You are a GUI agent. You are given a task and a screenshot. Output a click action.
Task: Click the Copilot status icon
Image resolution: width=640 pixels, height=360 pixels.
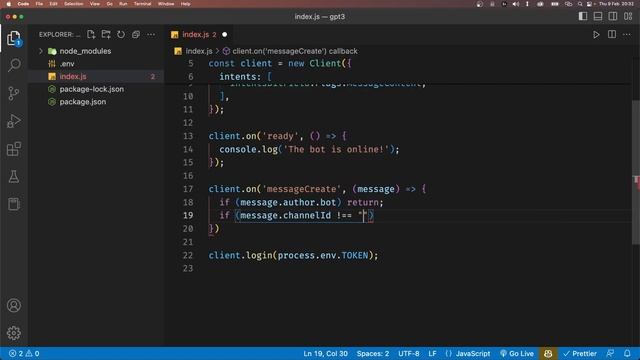(548, 353)
